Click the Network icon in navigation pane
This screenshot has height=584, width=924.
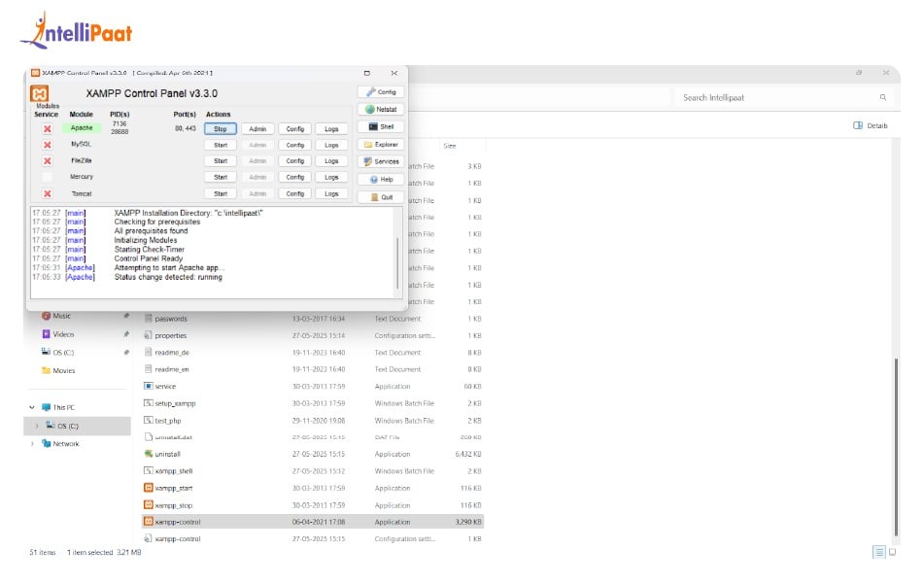(46, 444)
